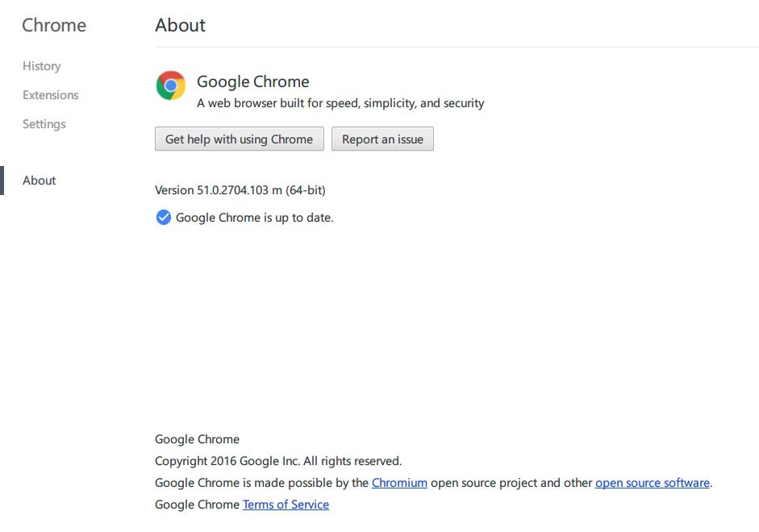The width and height of the screenshot is (759, 532).
Task: Click the Google Chrome text above copyright
Action: 197,439
